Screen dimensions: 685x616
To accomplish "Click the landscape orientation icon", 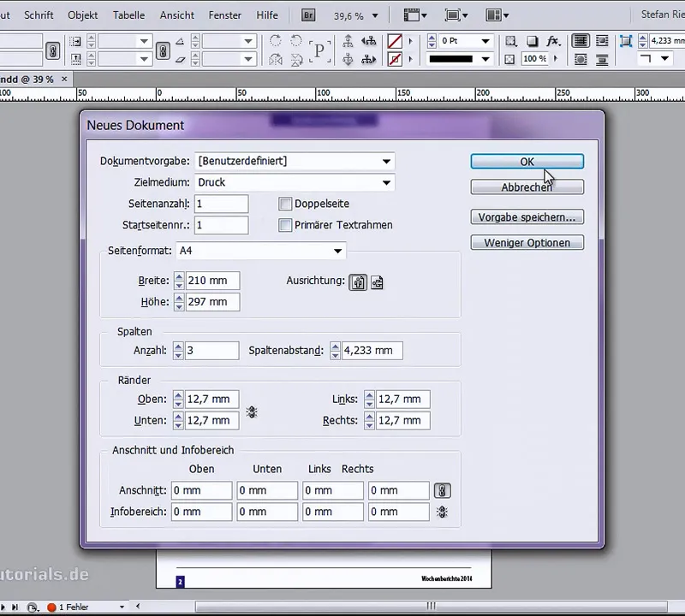I will pos(377,282).
